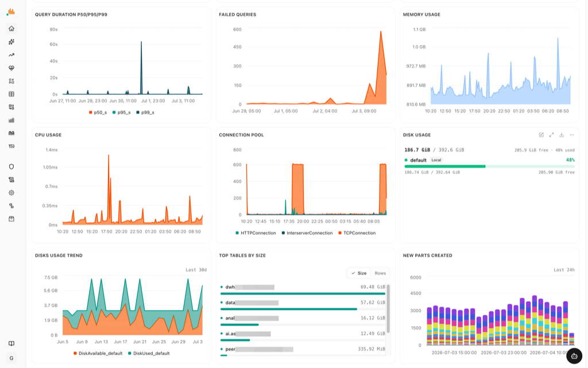Click Last 24h label in New Parts Created
The height and width of the screenshot is (368, 588).
click(x=564, y=270)
